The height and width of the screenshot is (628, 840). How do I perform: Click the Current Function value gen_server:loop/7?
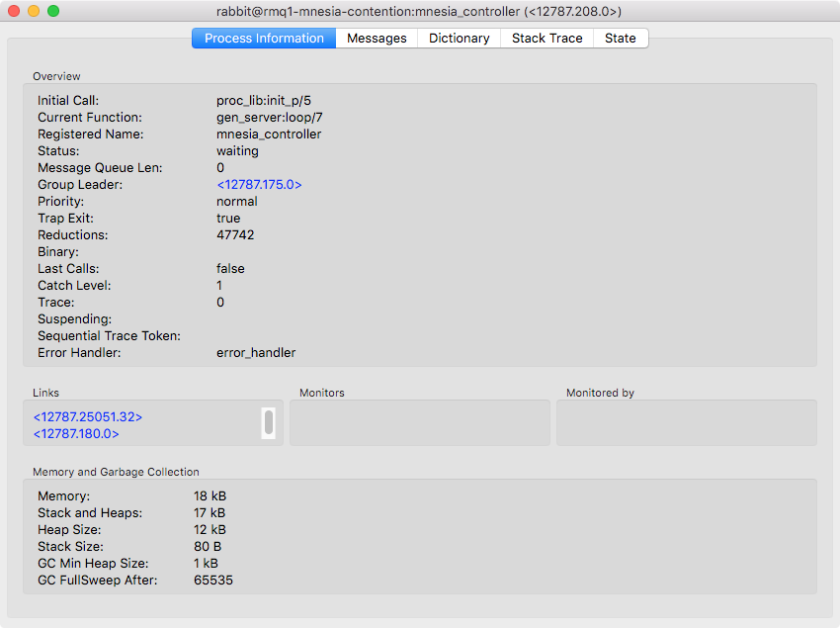click(270, 117)
